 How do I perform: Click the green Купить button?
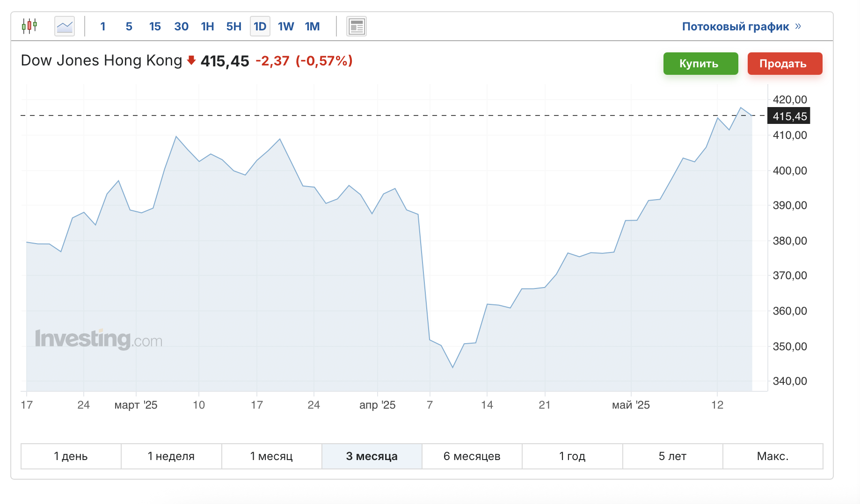click(700, 64)
